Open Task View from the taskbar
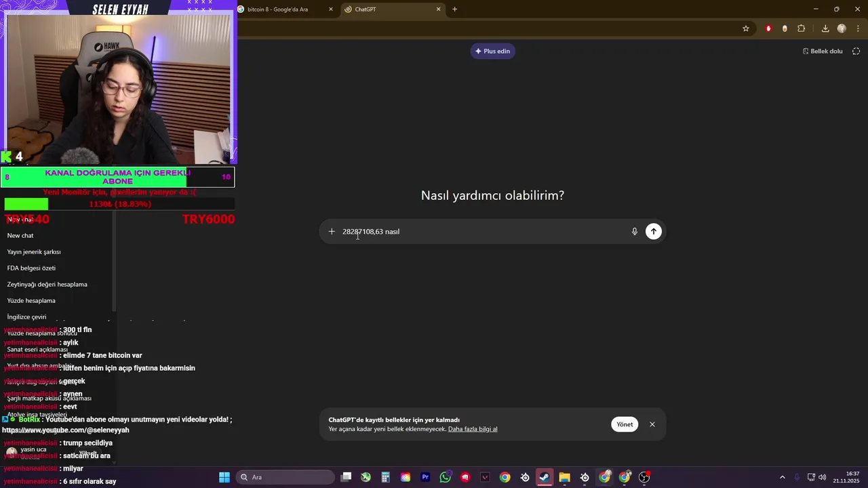This screenshot has width=868, height=488. click(x=346, y=477)
